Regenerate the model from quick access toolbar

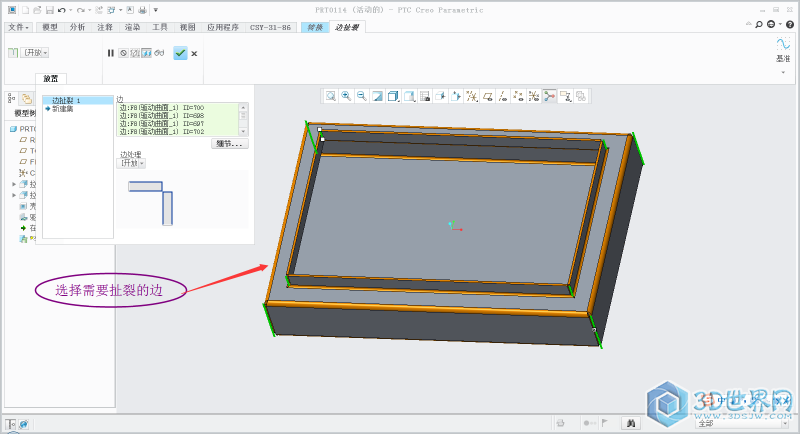99,10
